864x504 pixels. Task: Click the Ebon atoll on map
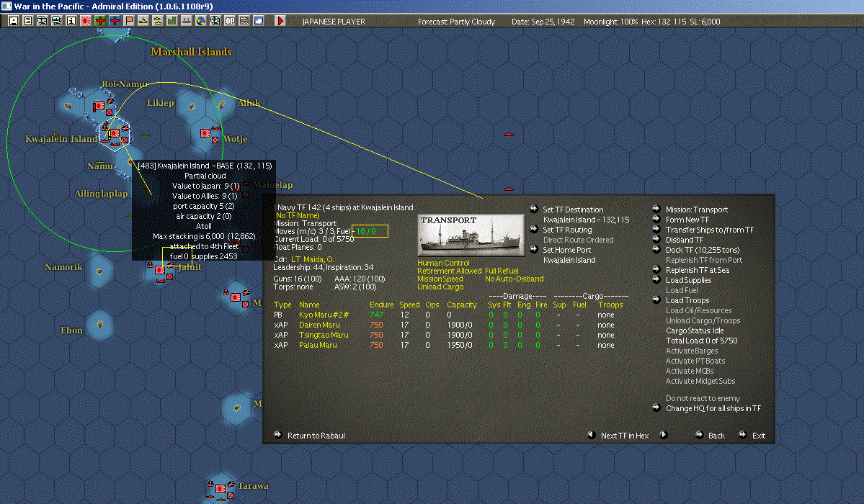coord(99,324)
